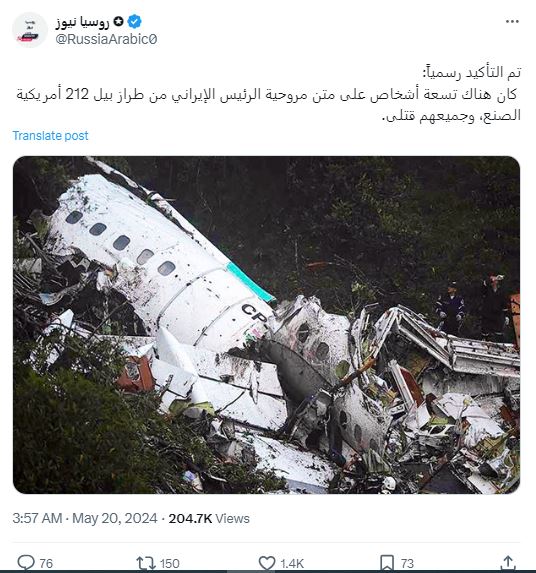Click the 150 reposts count
This screenshot has width=536, height=573.
point(170,563)
